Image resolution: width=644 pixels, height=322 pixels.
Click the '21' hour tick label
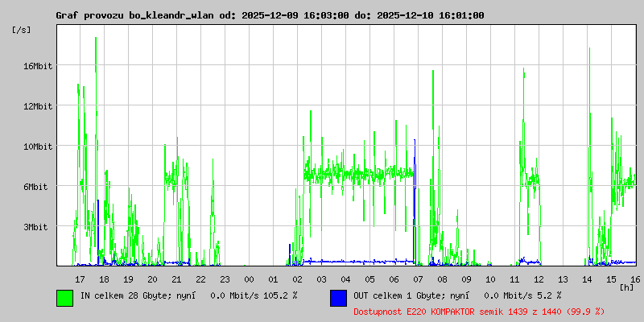176,279
